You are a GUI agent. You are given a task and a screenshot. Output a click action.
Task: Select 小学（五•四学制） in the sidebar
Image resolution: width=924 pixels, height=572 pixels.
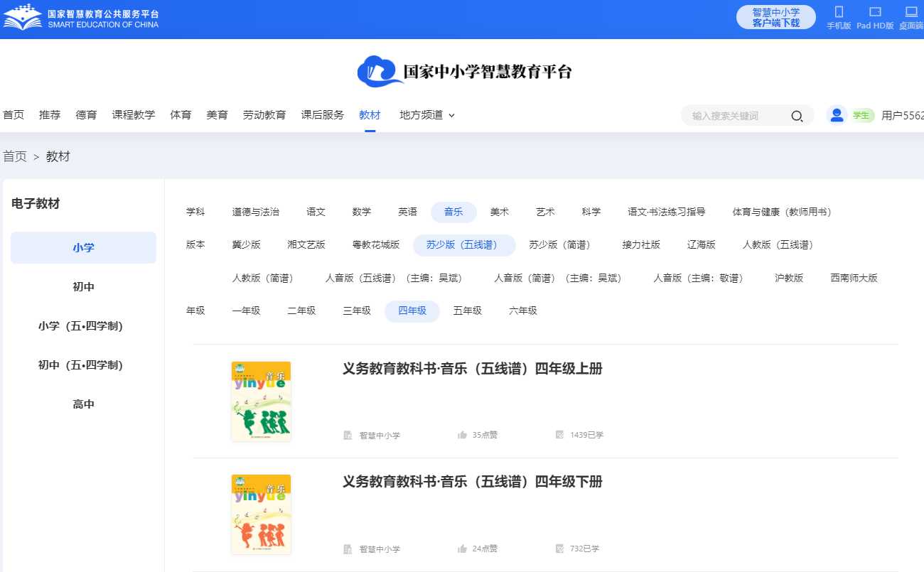point(83,326)
